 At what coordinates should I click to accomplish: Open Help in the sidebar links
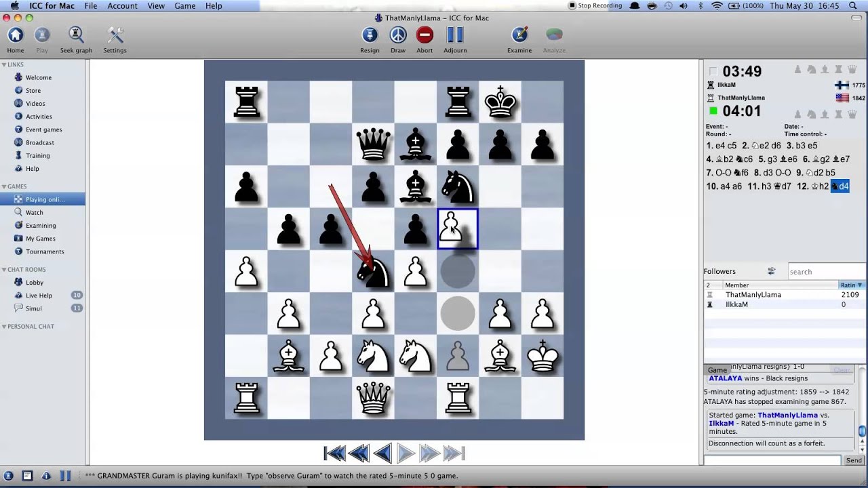click(x=33, y=169)
